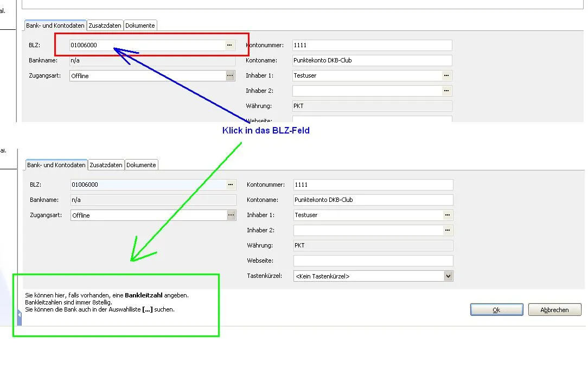Viewport: 588px width, 381px height.
Task: Select Bank- und Kontodaten tab in lower dialog
Action: [x=56, y=165]
